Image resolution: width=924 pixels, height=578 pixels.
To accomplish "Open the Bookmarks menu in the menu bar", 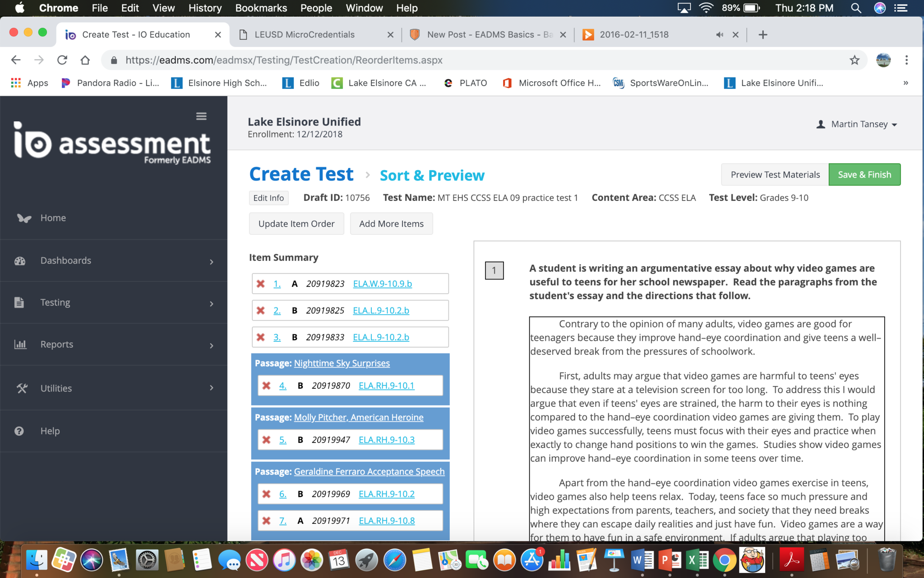I will click(x=261, y=8).
